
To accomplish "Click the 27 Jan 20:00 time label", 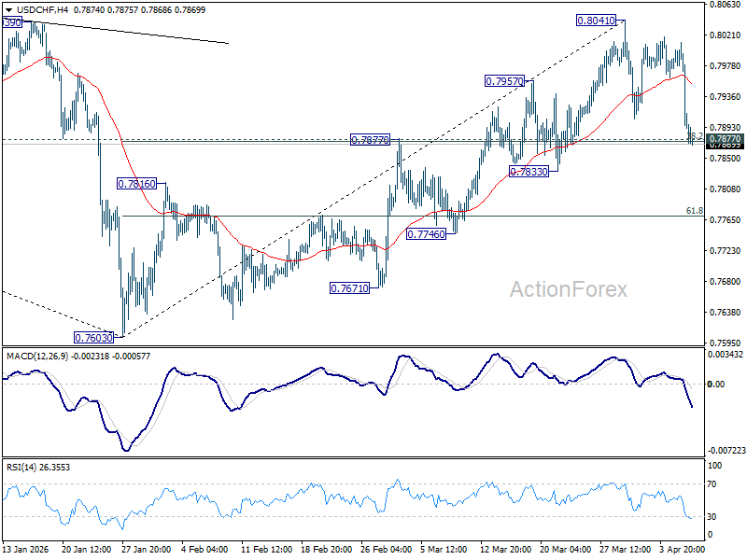I will (147, 549).
